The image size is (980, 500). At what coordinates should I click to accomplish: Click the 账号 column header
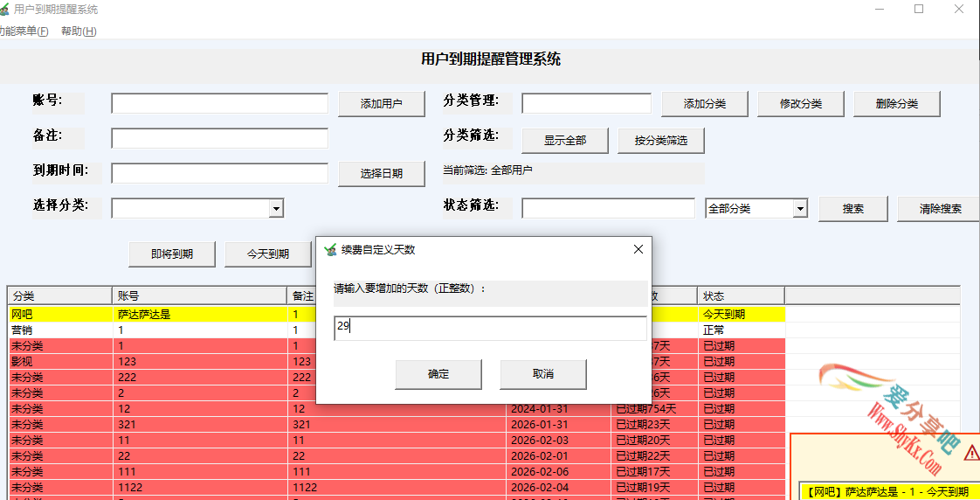[200, 296]
